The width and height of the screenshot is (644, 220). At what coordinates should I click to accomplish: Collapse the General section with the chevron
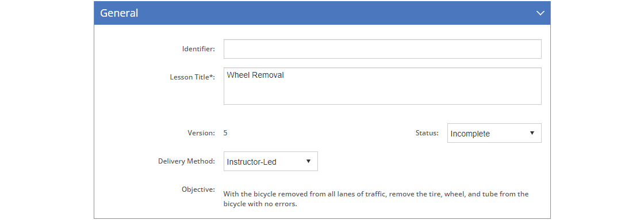coord(540,13)
